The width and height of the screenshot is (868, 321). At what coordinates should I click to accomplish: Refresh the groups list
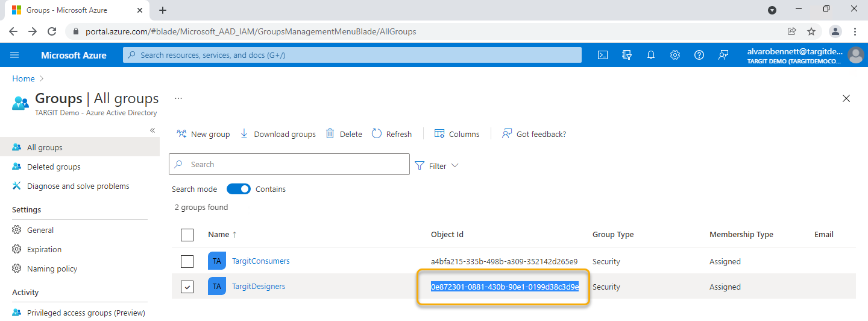392,134
